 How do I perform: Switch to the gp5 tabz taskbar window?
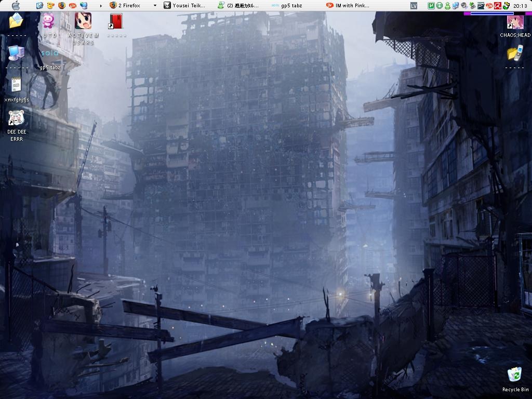(x=287, y=5)
